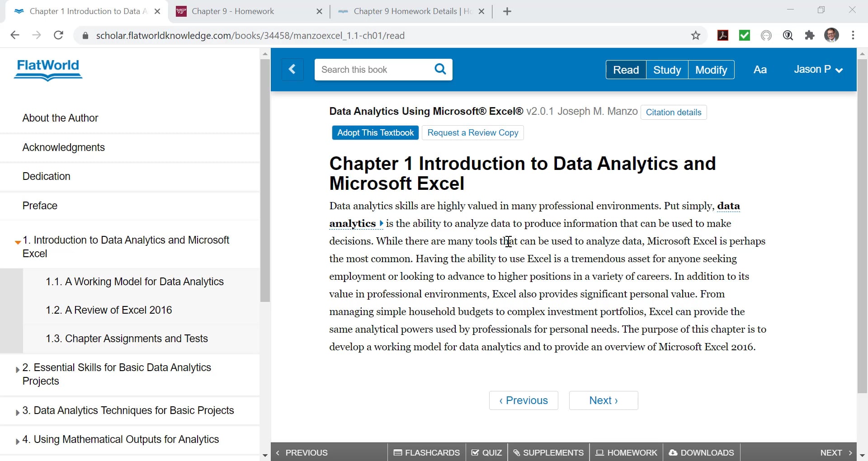This screenshot has width=868, height=461.
Task: Open the Chrome profile avatar
Action: [831, 35]
